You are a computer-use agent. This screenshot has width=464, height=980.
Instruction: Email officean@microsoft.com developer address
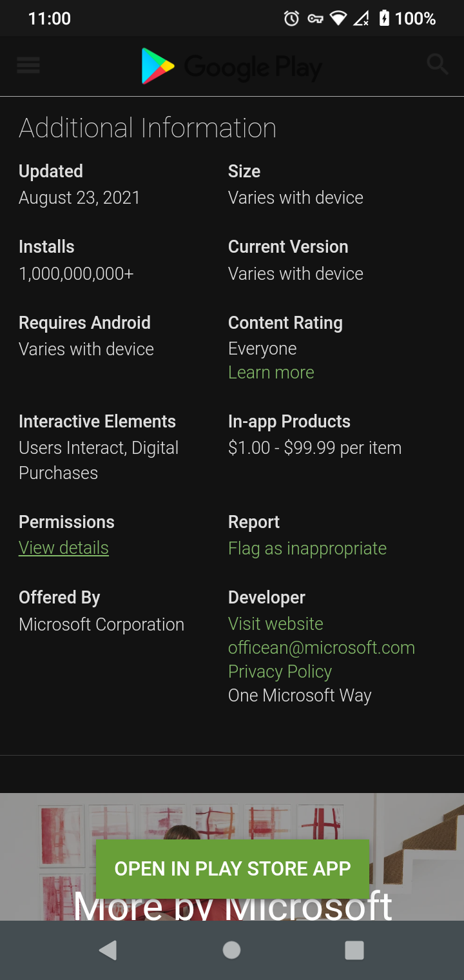click(x=321, y=648)
